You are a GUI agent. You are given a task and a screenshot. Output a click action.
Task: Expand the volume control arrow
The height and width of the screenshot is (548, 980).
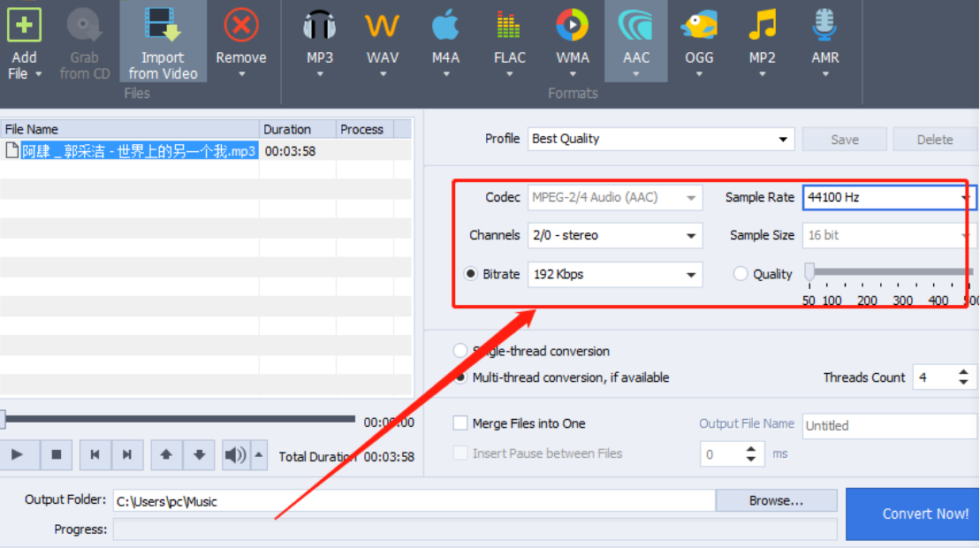click(x=259, y=455)
